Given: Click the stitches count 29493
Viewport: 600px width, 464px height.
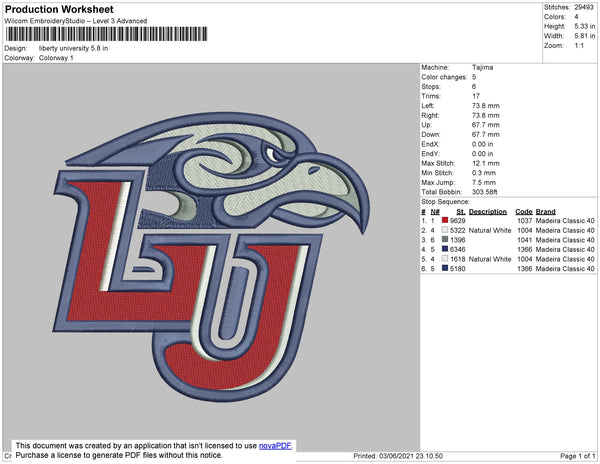Looking at the screenshot, I should [584, 7].
